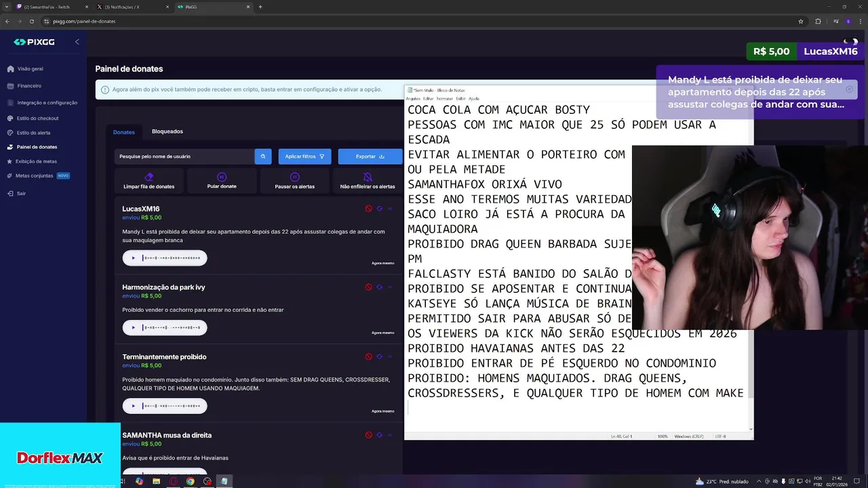Open the Aplicar filtros dropdown
Viewport: 868px width, 488px height.
tap(304, 157)
